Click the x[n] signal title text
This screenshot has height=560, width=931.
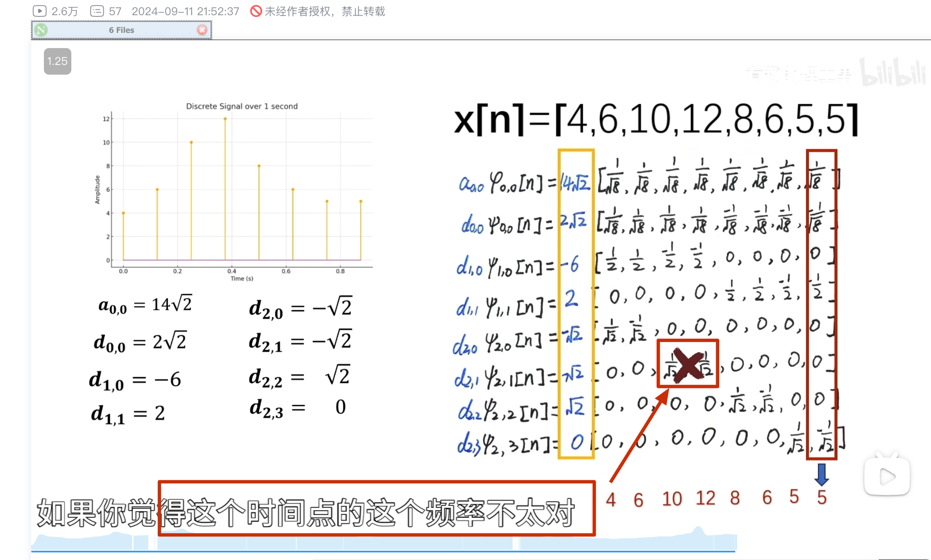tap(655, 119)
